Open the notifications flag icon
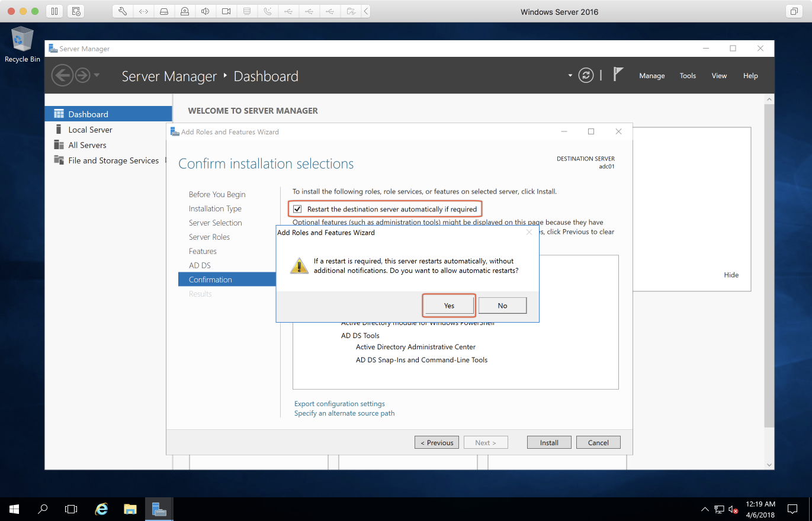Screen dimensions: 812x521 click(618, 75)
